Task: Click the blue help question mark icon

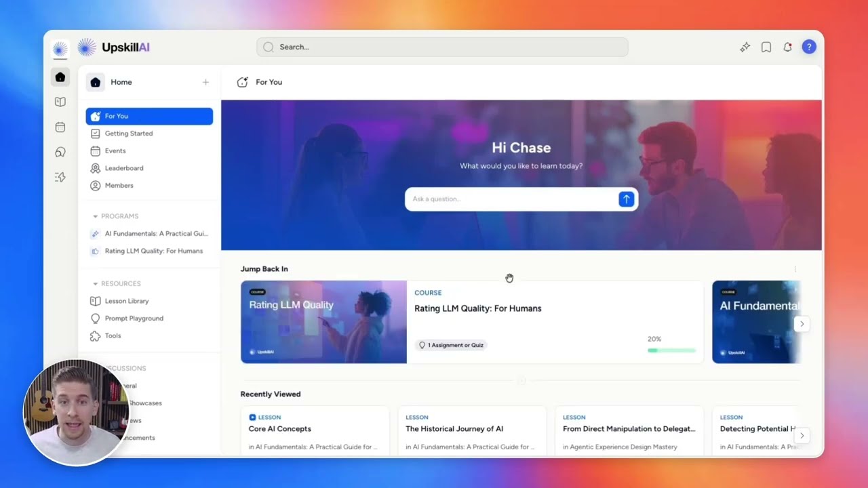Action: (809, 47)
